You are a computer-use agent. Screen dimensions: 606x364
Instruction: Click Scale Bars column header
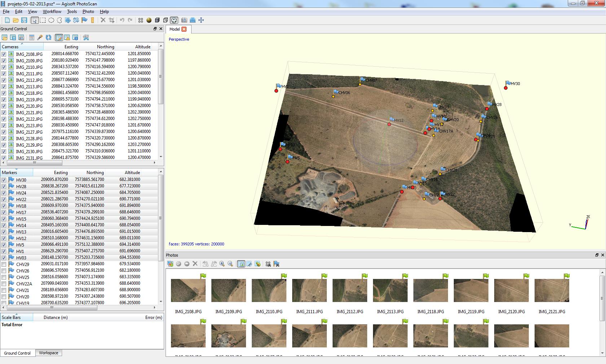[x=16, y=317]
